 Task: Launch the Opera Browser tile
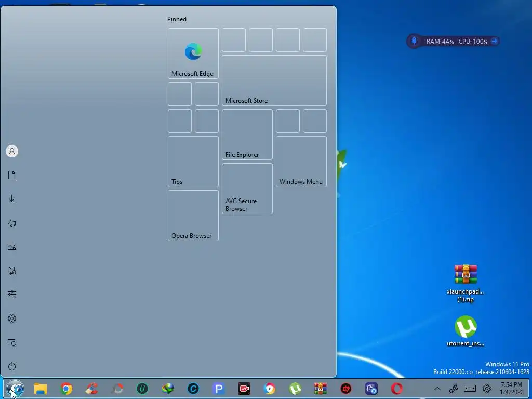[x=193, y=216]
